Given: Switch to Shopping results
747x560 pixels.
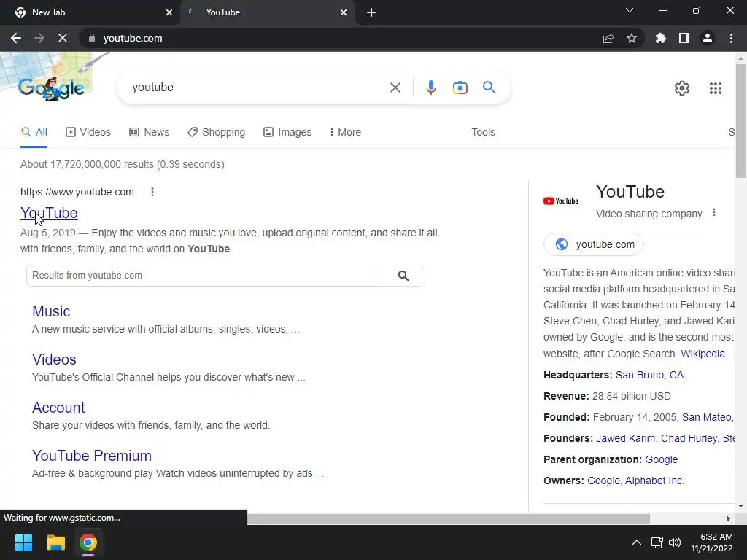Looking at the screenshot, I should coord(216,132).
